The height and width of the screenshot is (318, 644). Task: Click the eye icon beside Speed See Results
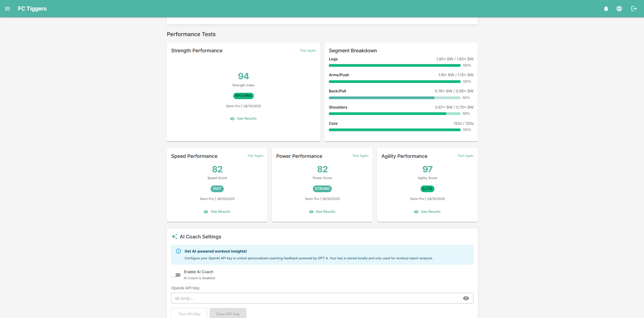pyautogui.click(x=206, y=212)
